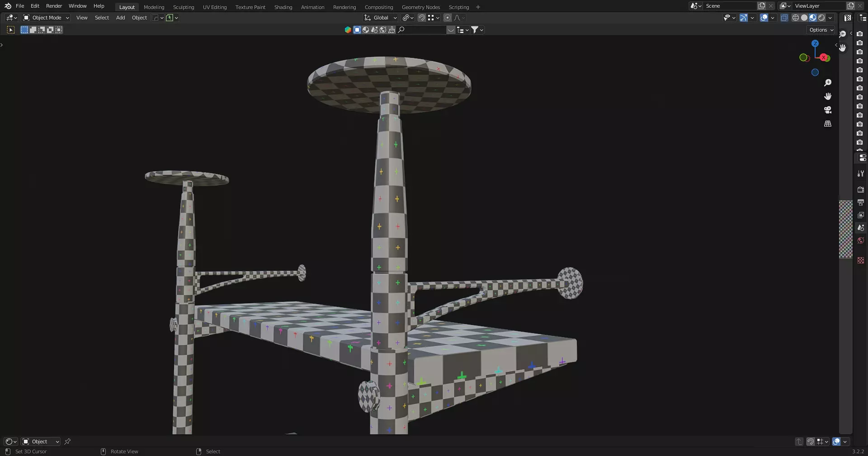Open the File menu
868x456 pixels.
20,6
